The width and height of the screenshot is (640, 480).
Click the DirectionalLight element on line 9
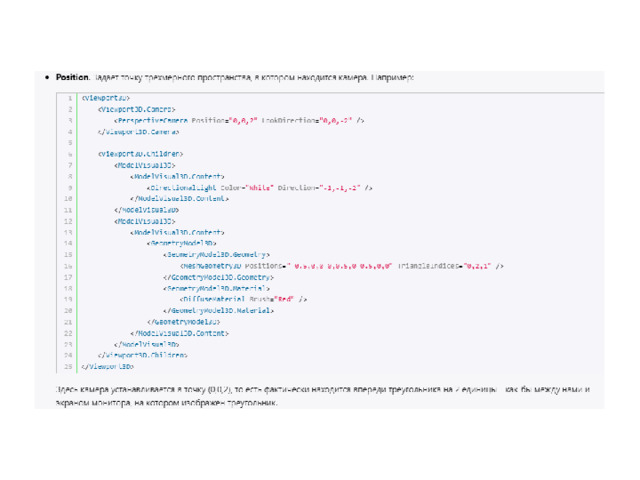[x=182, y=188]
